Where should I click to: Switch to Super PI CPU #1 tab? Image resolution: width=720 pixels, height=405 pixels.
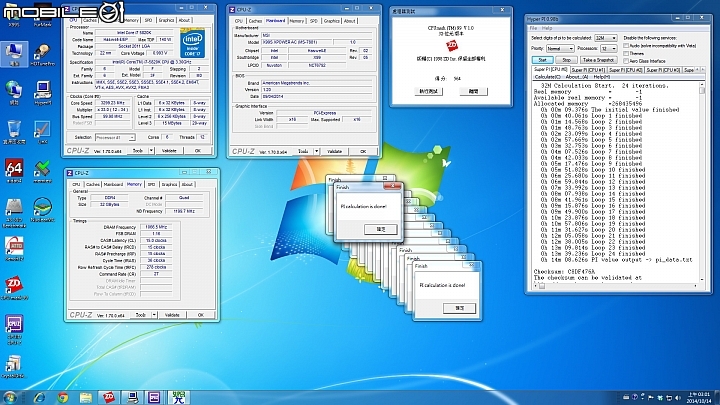point(588,70)
